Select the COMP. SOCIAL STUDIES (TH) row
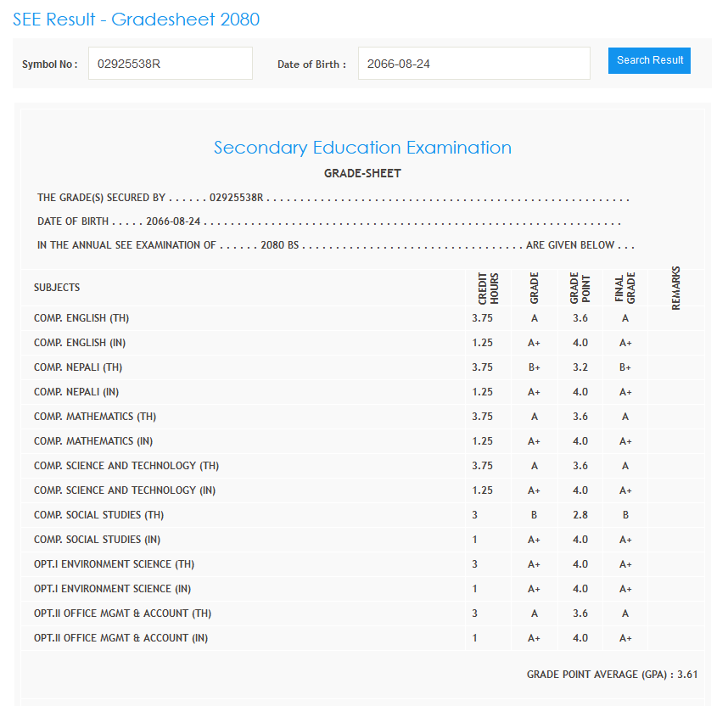This screenshot has height=706, width=728. tap(99, 515)
